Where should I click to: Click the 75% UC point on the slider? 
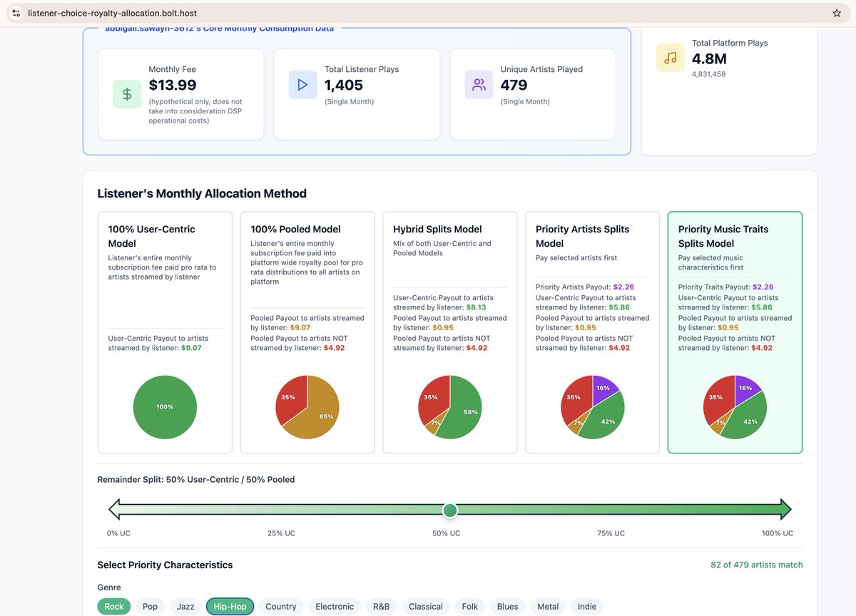610,510
